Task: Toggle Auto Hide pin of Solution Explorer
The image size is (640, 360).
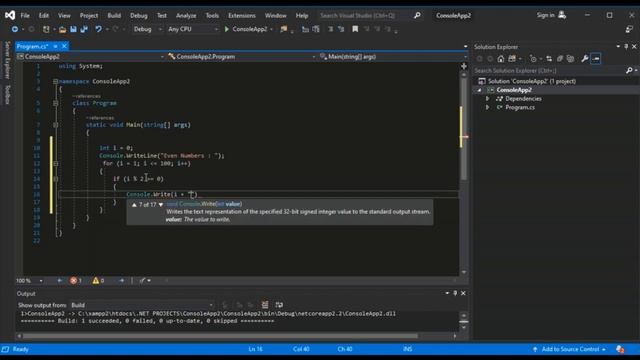Action: (626, 47)
